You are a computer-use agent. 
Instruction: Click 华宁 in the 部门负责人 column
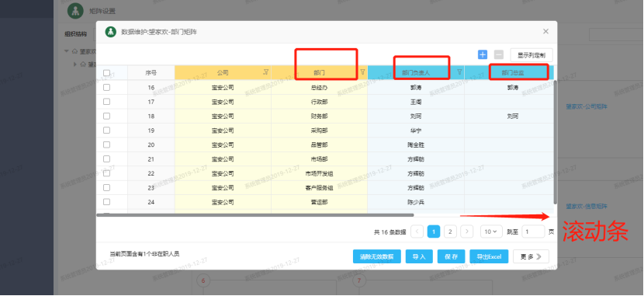[416, 131]
